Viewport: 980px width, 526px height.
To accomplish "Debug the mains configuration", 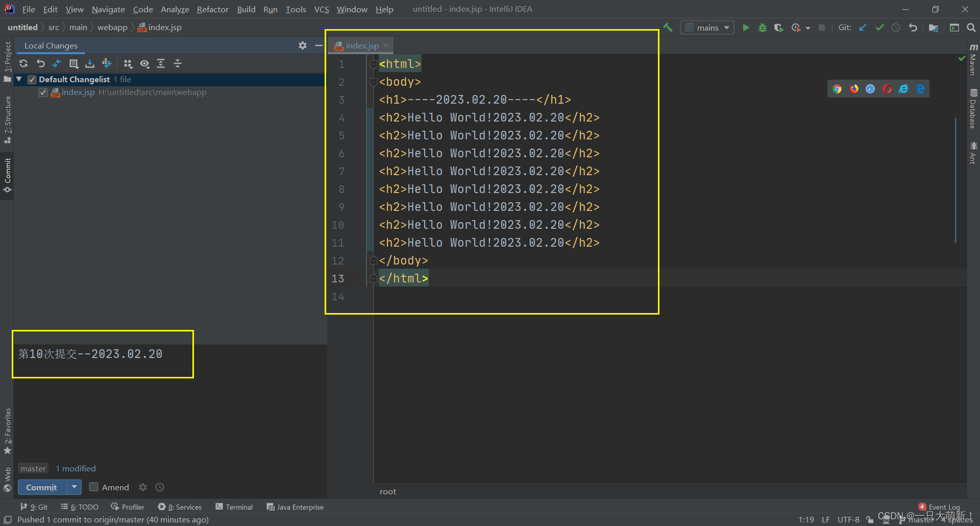I will point(763,28).
